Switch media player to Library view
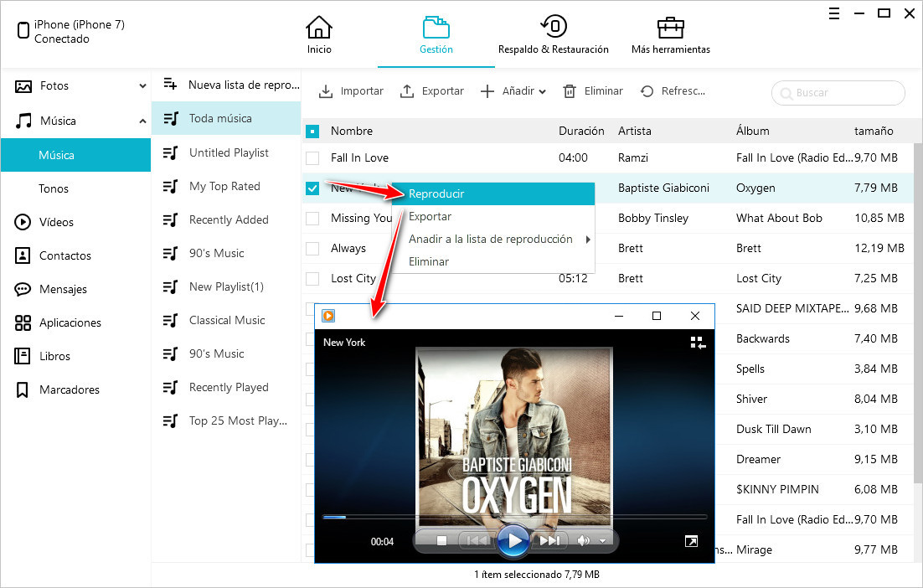Screen dimensions: 923x588 pyautogui.click(x=698, y=343)
